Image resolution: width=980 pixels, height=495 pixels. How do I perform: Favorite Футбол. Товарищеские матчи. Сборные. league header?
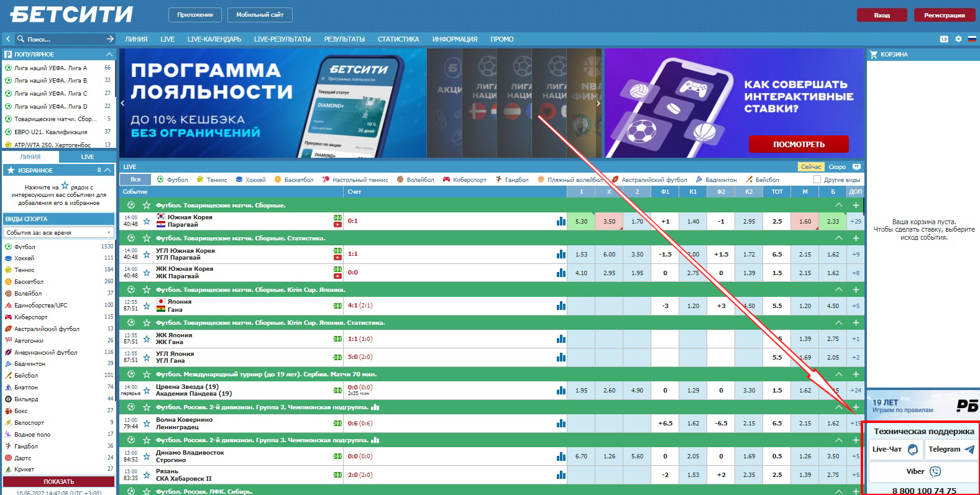pyautogui.click(x=147, y=205)
